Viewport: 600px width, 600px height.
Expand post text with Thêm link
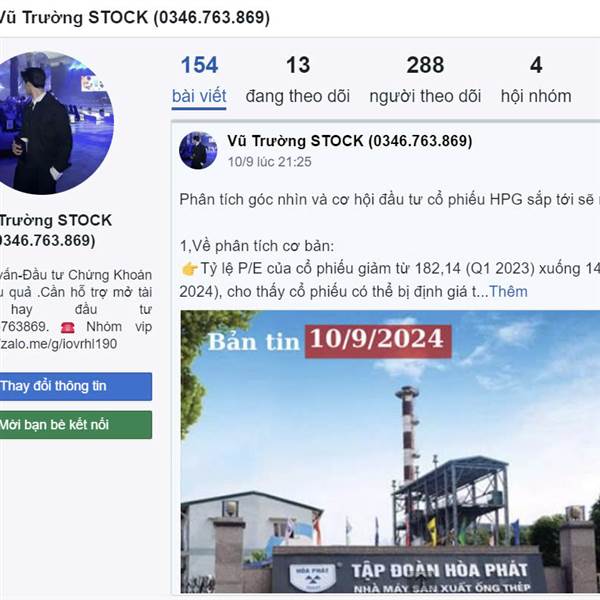pyautogui.click(x=508, y=292)
